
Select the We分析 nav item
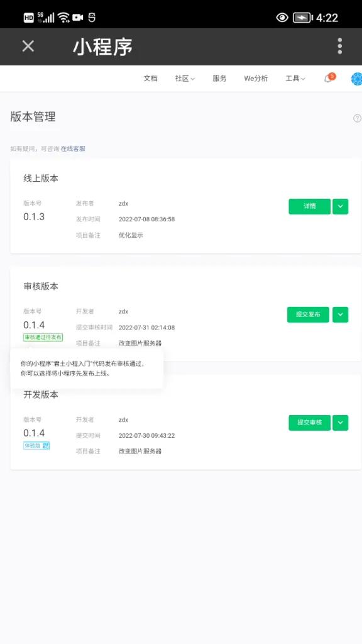tap(255, 79)
